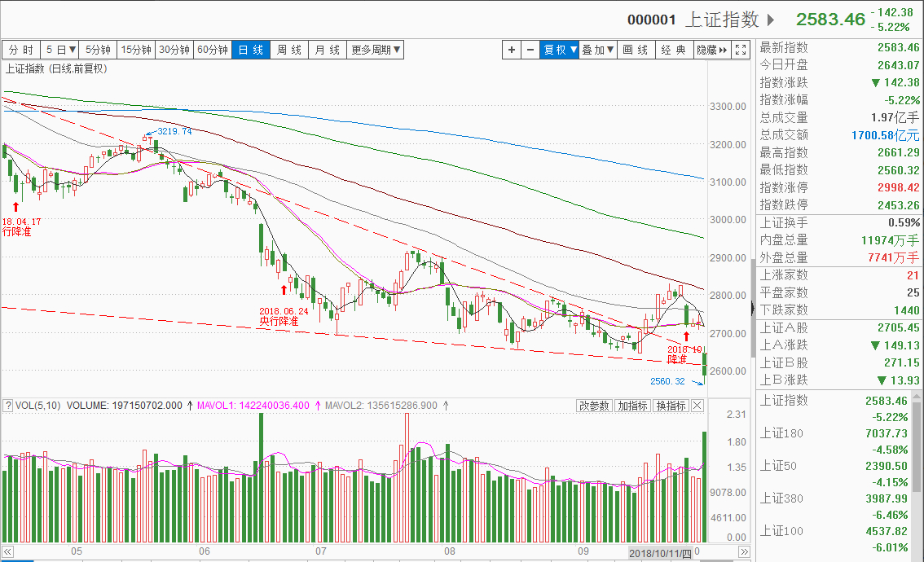Click the arrow next to 上证指数 title
The image size is (924, 562).
pyautogui.click(x=771, y=20)
